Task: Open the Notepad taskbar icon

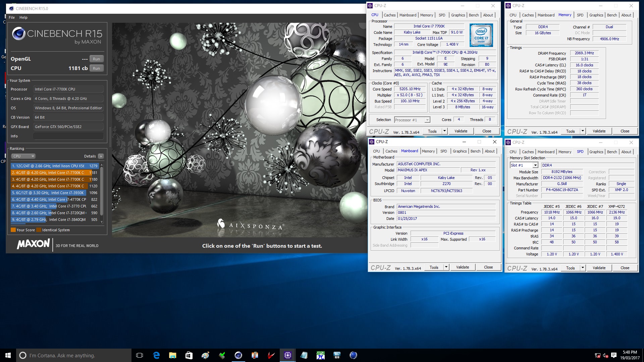Action: (x=304, y=355)
